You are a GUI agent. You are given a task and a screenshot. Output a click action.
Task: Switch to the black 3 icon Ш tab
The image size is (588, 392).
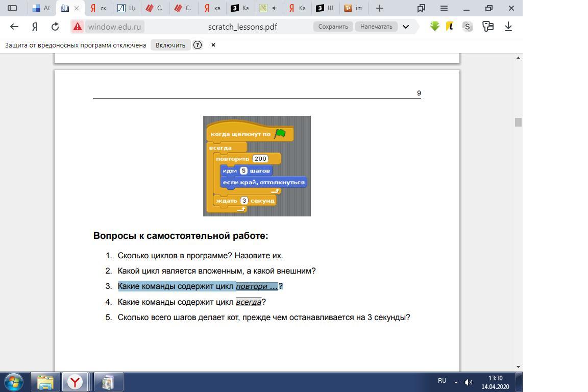coord(325,8)
